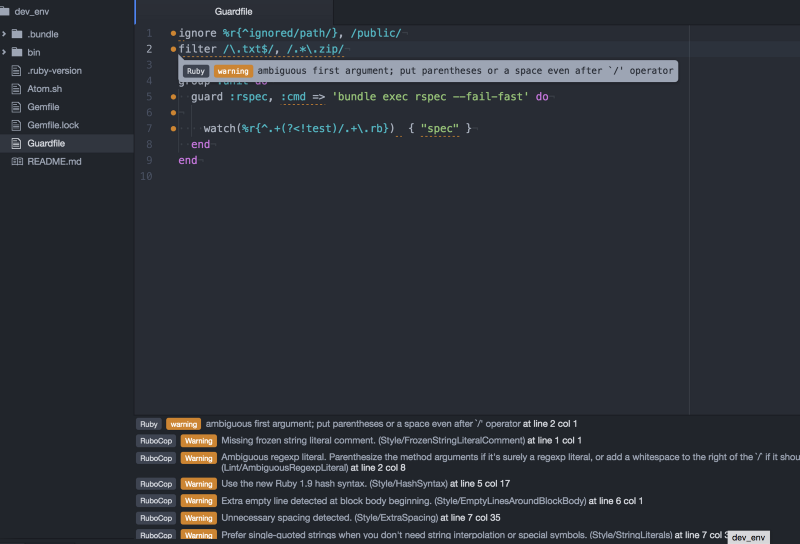
Task: Jump to 'at line 6 col 1' warning
Action: tap(616, 501)
